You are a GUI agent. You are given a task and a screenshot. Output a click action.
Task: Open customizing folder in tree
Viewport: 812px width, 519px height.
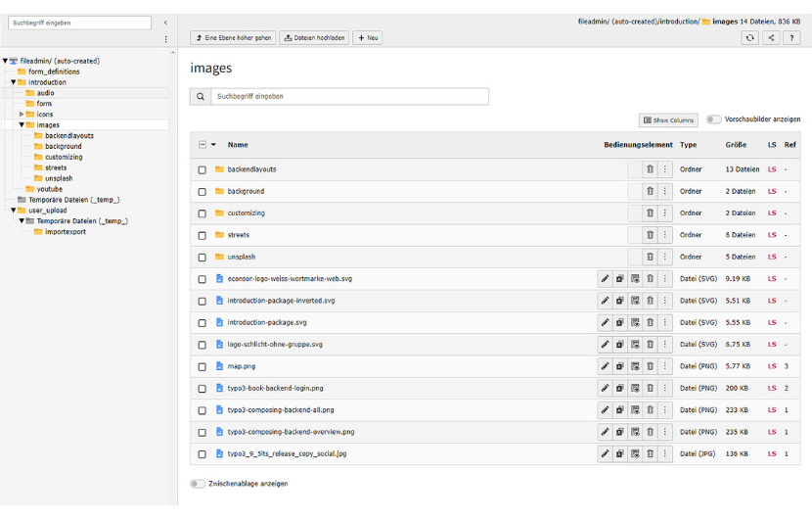click(x=64, y=157)
